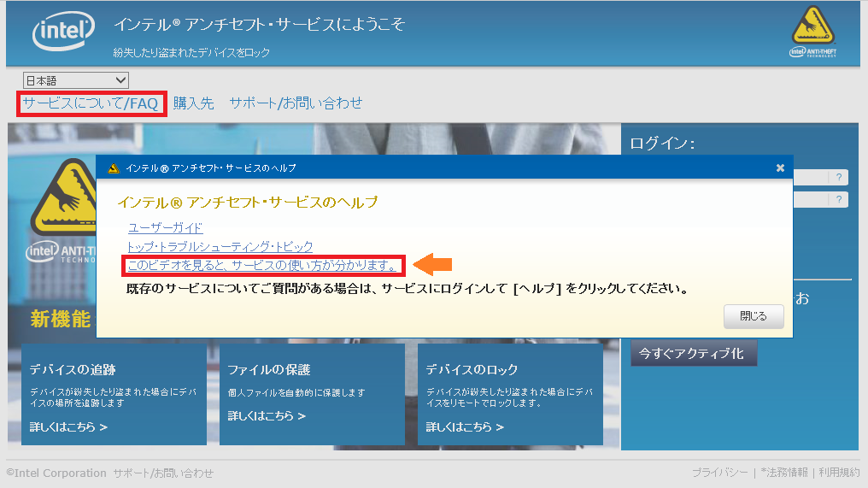Open the サービスについて/FAQ menu item

click(91, 103)
